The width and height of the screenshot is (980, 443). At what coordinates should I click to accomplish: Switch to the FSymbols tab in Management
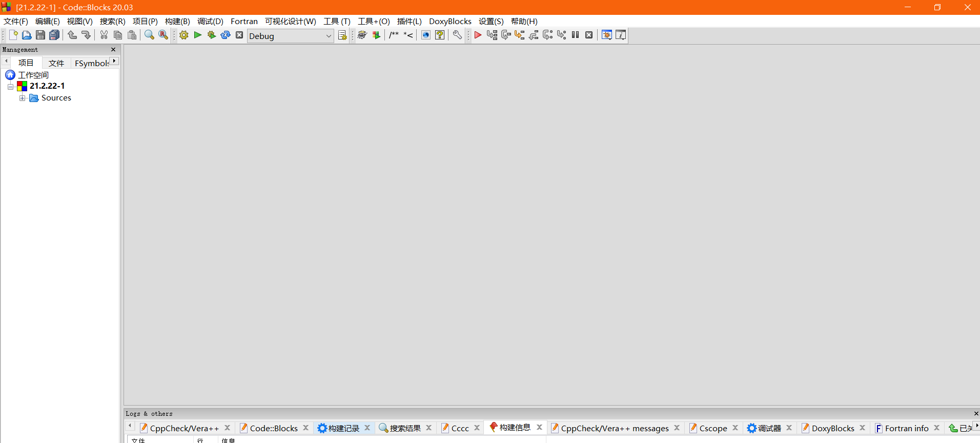tap(91, 63)
